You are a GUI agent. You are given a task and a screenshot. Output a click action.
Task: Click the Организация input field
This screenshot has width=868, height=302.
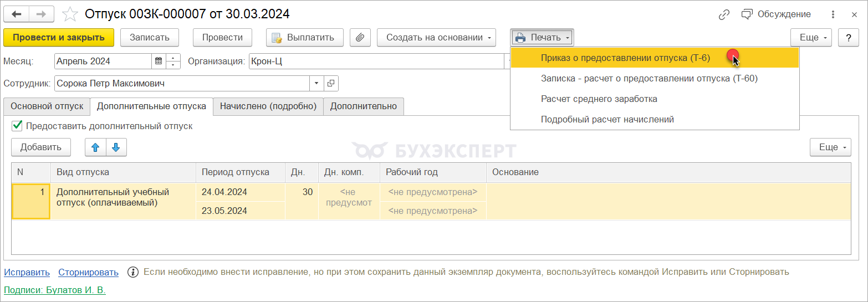377,61
